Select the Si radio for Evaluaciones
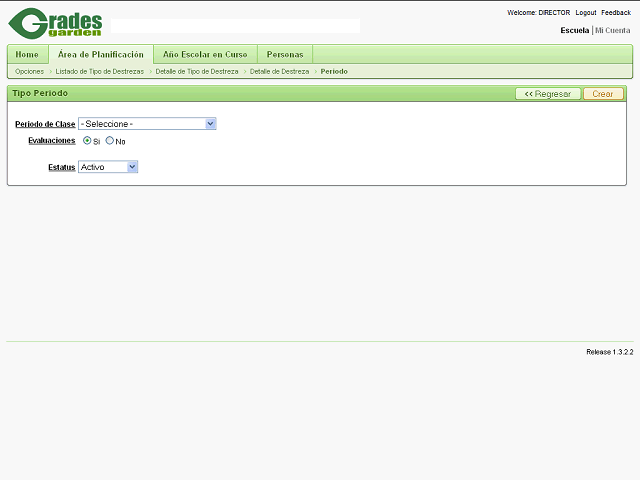640x480 pixels. click(x=87, y=140)
